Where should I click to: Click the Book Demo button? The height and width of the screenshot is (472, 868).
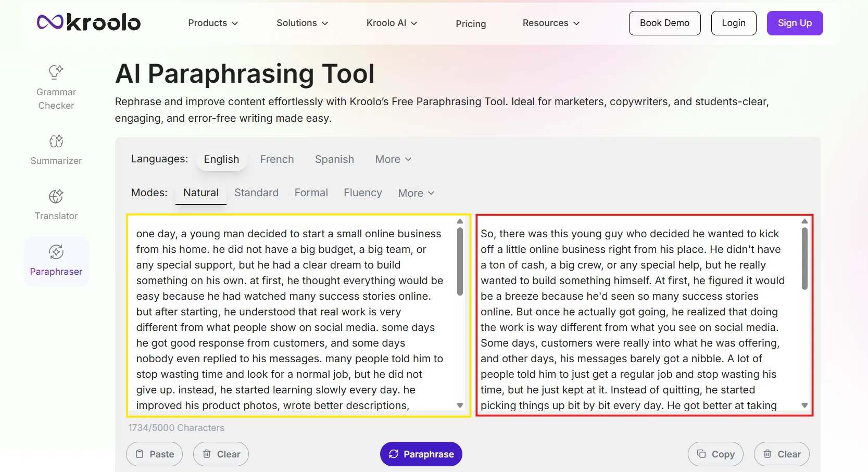[664, 23]
